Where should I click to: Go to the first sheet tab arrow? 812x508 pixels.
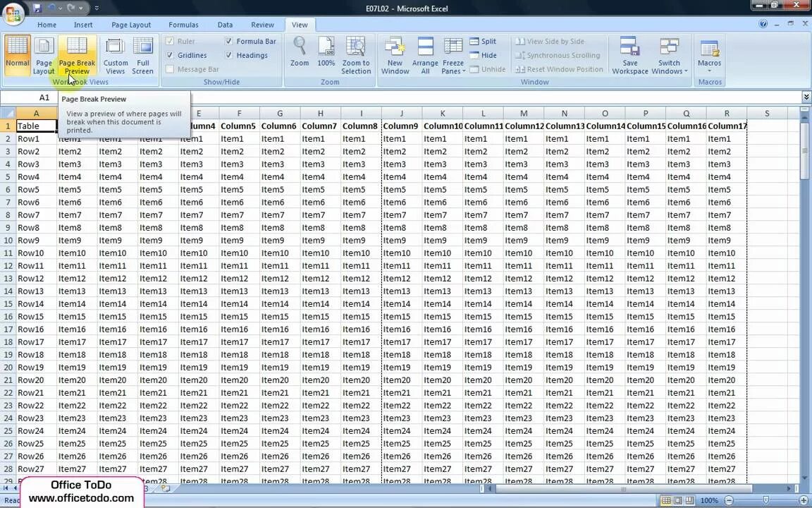(6, 488)
